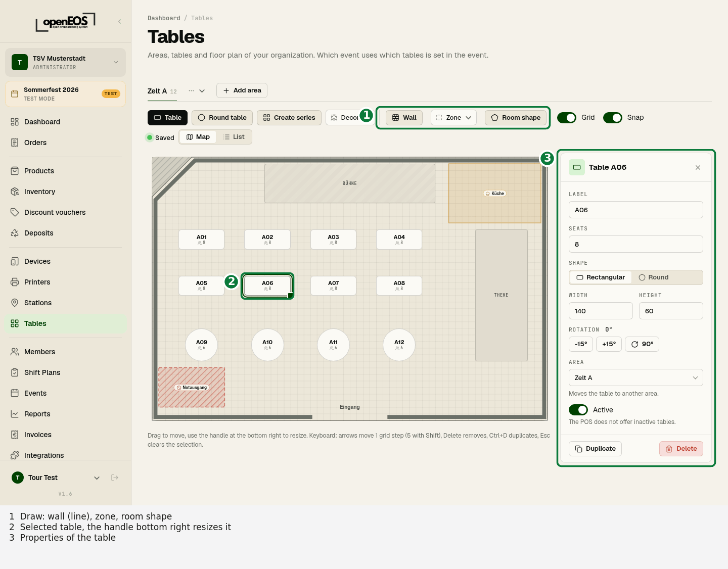Open the Dashboard icon in sidebar

[15, 122]
